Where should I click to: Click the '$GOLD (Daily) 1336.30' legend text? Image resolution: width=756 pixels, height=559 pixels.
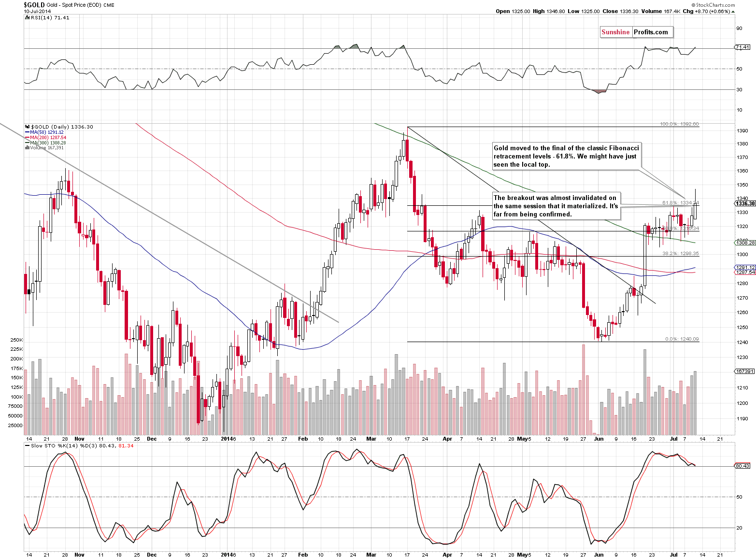point(62,127)
